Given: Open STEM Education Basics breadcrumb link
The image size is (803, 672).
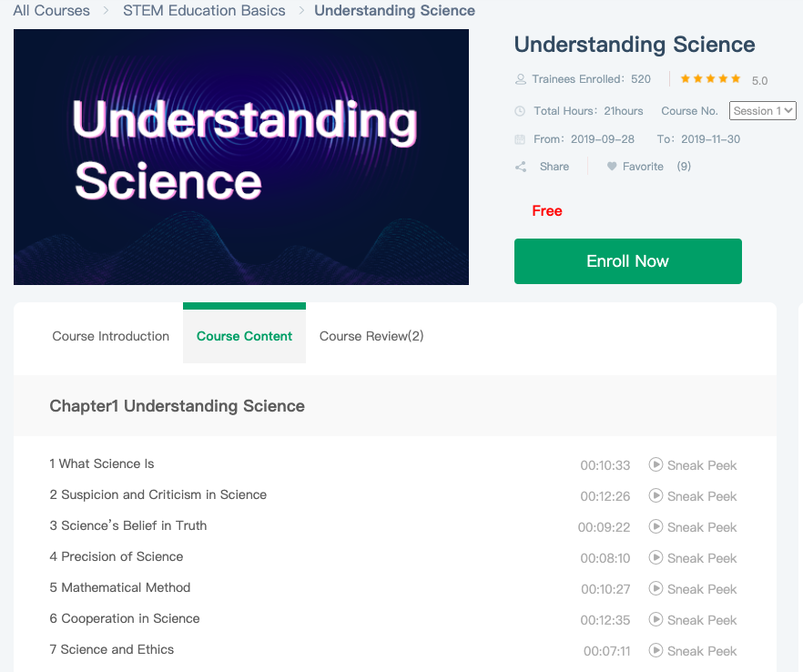Looking at the screenshot, I should point(204,10).
